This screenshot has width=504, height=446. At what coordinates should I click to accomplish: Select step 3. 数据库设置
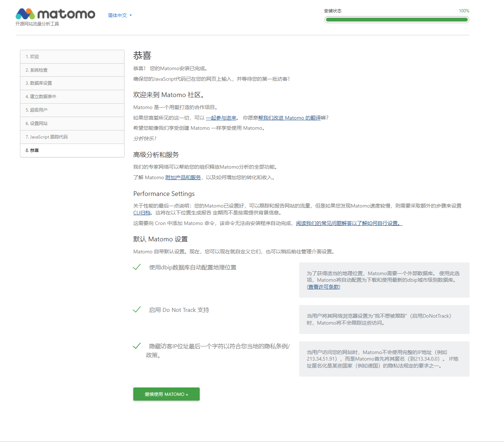pos(72,83)
